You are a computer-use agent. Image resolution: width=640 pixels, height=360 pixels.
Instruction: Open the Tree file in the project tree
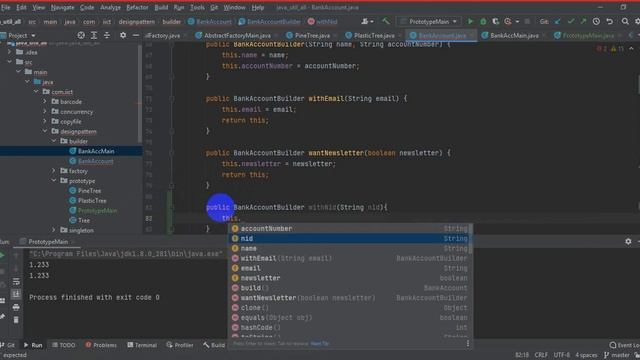pos(84,220)
